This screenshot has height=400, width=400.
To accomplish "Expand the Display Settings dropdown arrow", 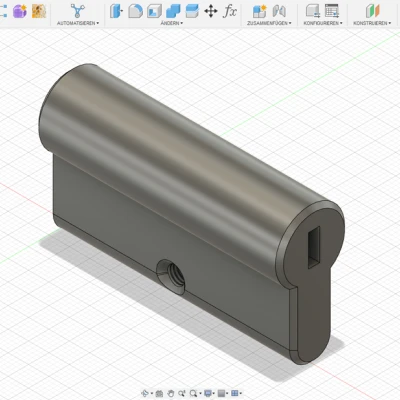I will (214, 393).
